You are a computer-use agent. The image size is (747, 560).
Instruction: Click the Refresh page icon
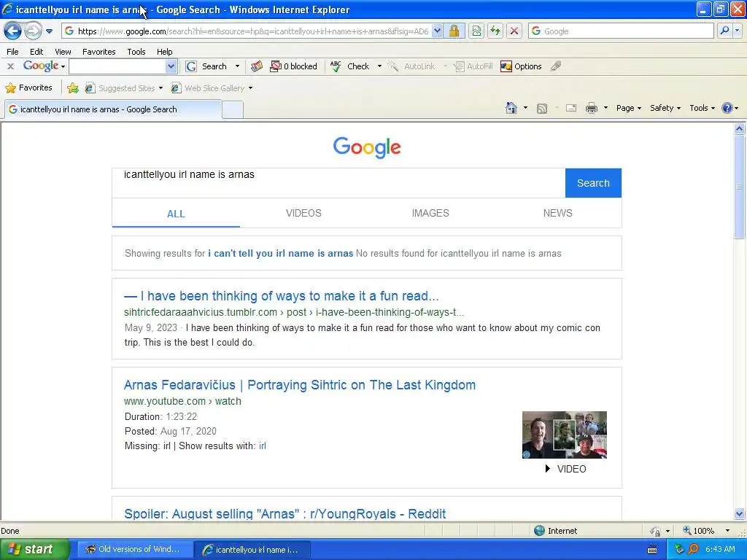coord(495,31)
